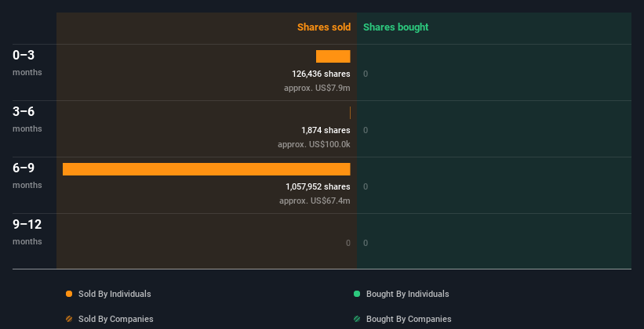Toggle the Bought By Companies legend label
The height and width of the screenshot is (329, 644).
pos(409,319)
